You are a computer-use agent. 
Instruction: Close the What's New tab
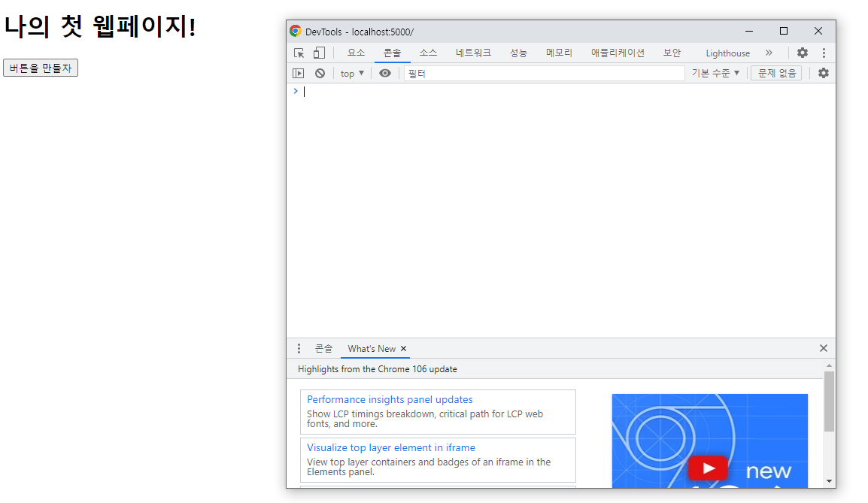[x=404, y=349]
